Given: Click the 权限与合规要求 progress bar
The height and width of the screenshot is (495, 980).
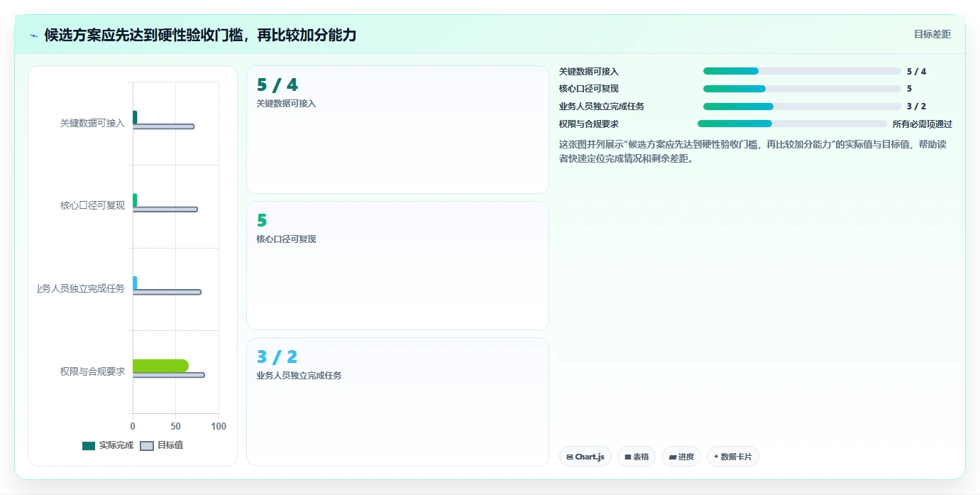Looking at the screenshot, I should 792,124.
